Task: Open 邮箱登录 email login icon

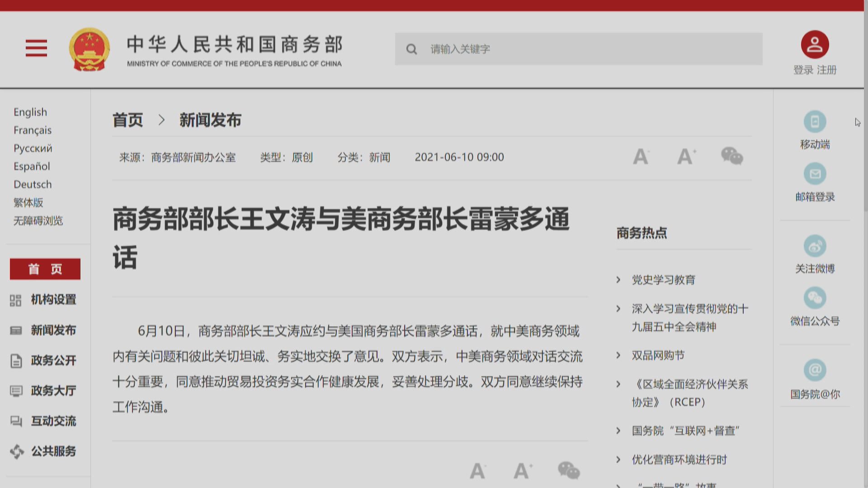Action: 815,174
